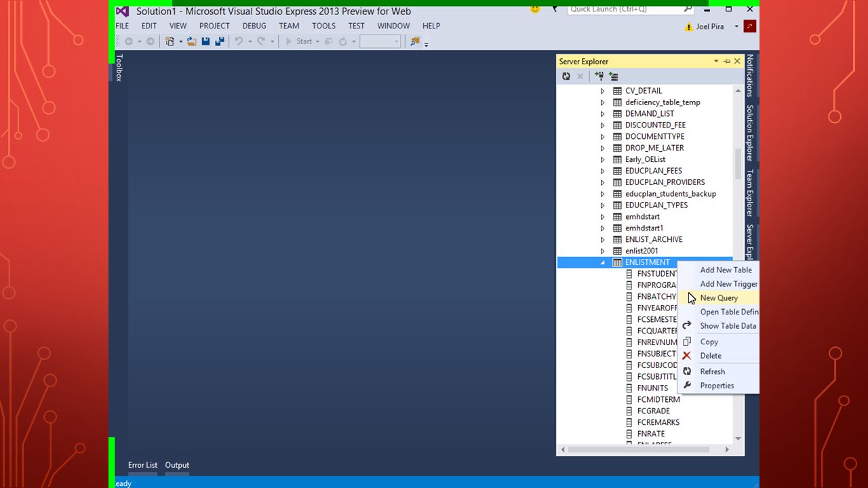The image size is (868, 488).
Task: Choose New Query from context menu
Action: tap(719, 298)
